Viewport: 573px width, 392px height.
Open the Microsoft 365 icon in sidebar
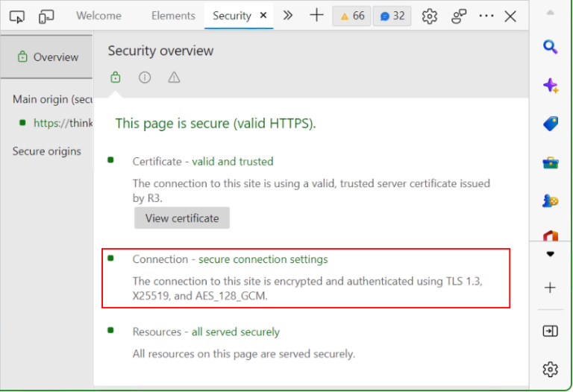click(x=551, y=235)
